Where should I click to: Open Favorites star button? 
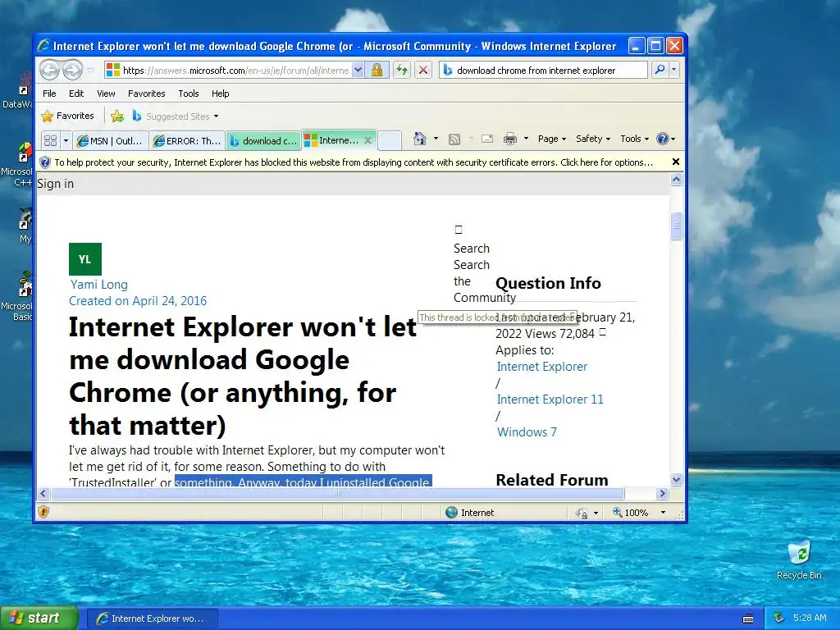click(68, 116)
